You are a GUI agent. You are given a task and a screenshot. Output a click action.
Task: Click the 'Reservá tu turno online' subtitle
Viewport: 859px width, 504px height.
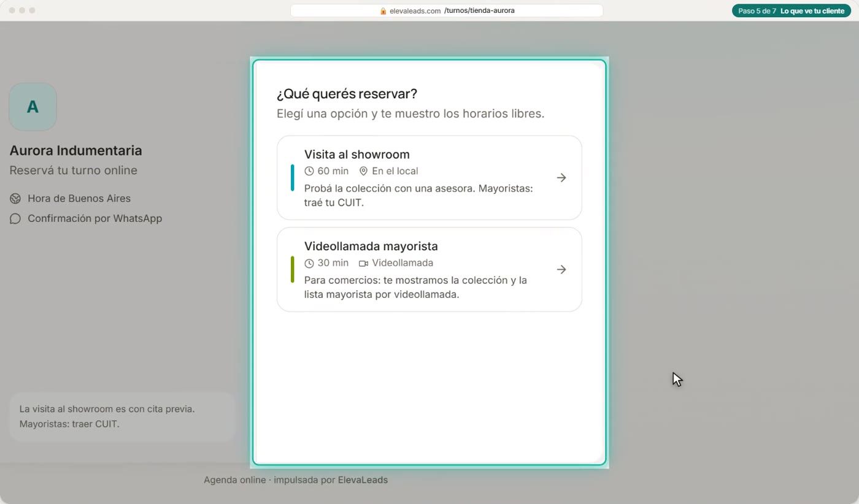point(74,170)
